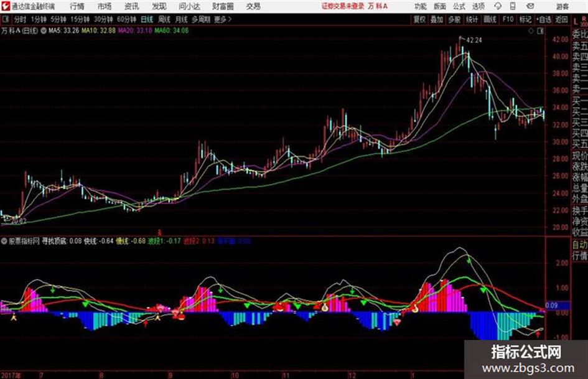Screen dimensions: 588x379
Task: Open the 市场 menu
Action: point(105,6)
